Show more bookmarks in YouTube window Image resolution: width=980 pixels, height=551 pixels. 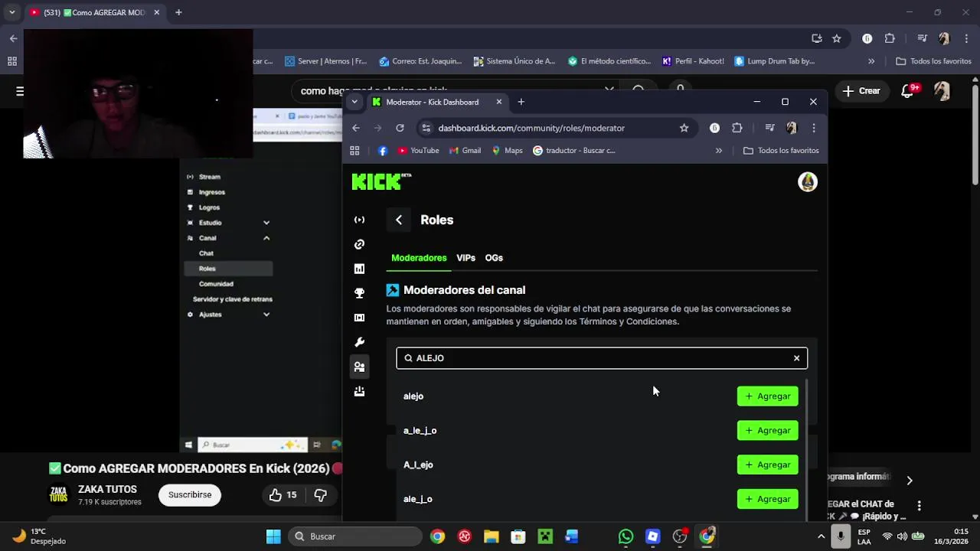coord(871,61)
